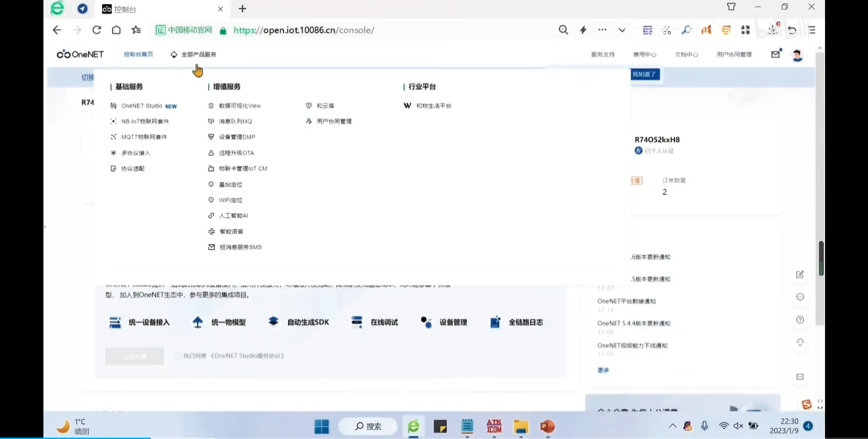
Task: Open browser home page icon
Action: tap(116, 30)
